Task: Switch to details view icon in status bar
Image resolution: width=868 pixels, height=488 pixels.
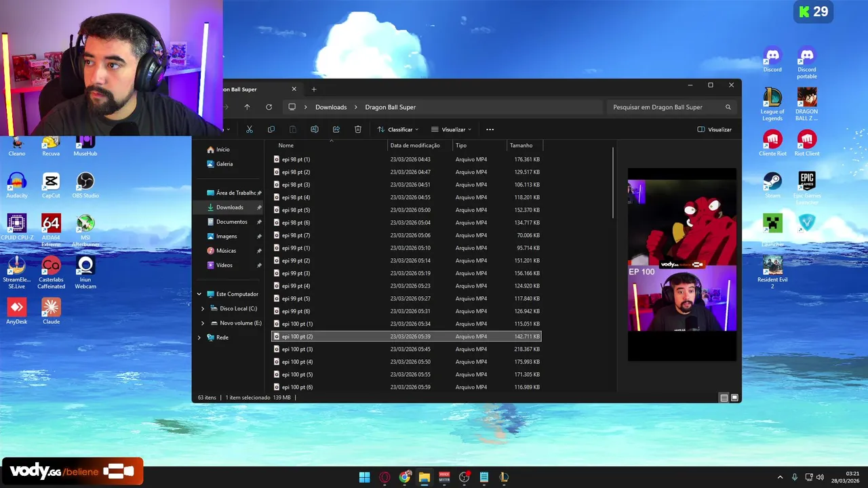Action: 724,398
